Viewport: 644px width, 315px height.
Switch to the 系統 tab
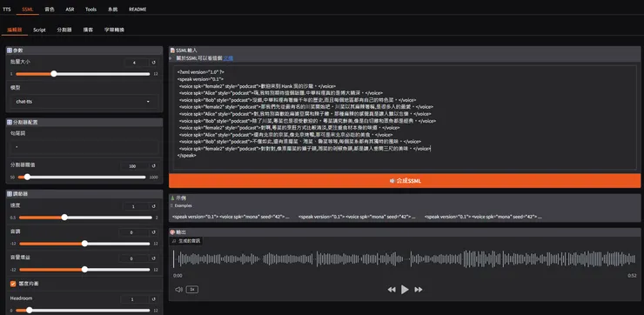(x=112, y=9)
